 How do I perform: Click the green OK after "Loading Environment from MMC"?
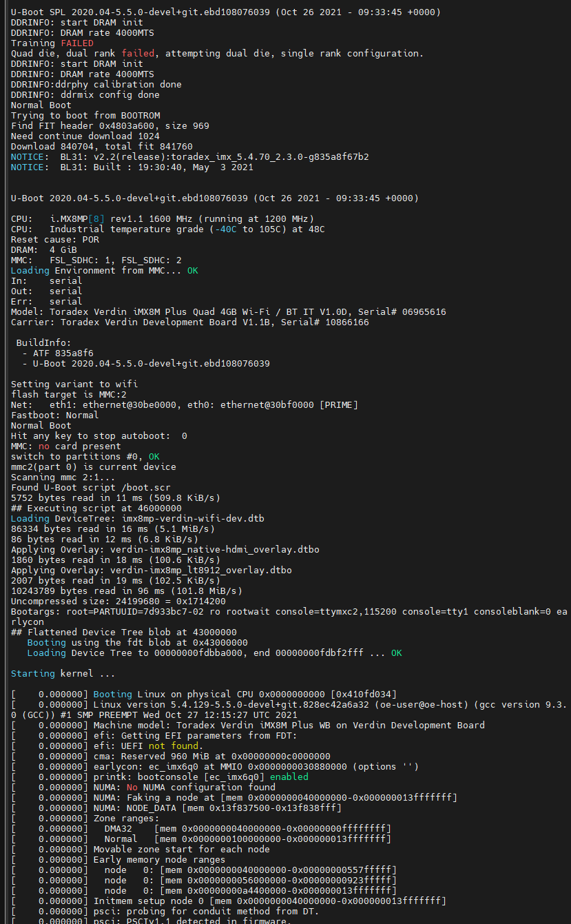coord(192,270)
